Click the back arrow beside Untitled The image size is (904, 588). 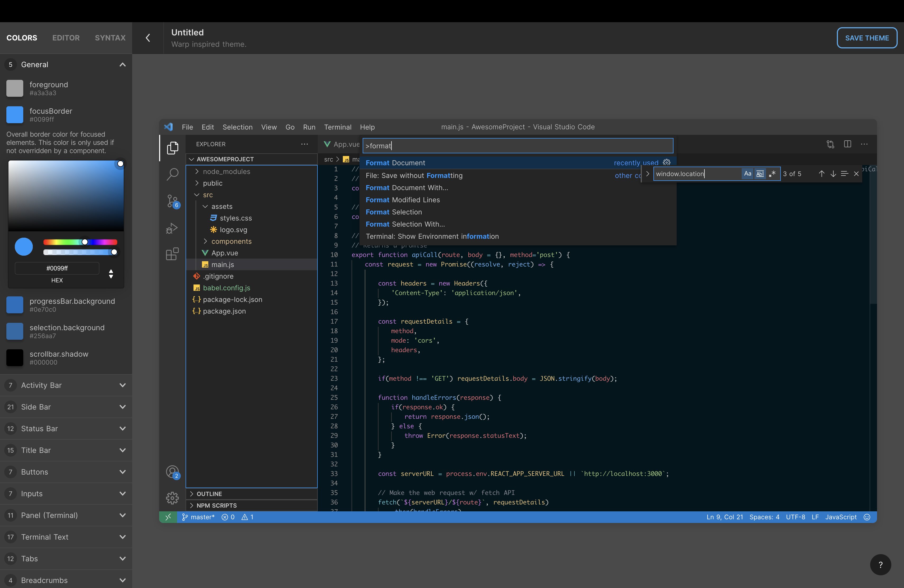pos(148,38)
